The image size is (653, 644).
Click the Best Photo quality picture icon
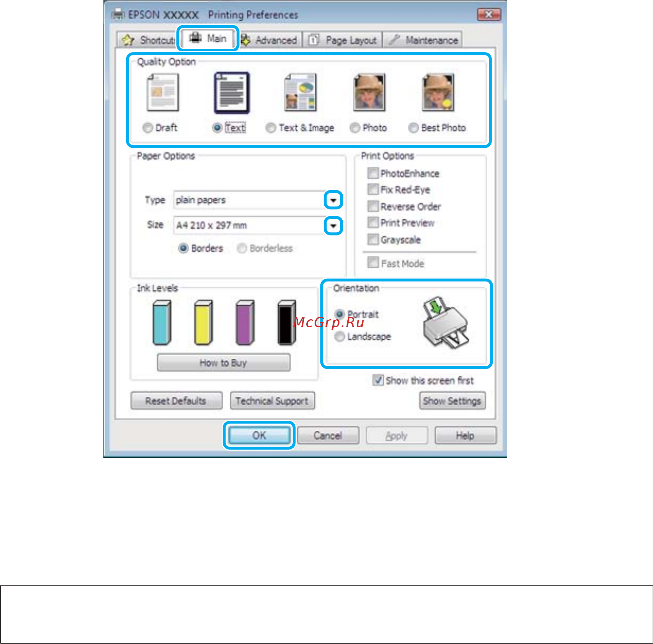click(438, 92)
